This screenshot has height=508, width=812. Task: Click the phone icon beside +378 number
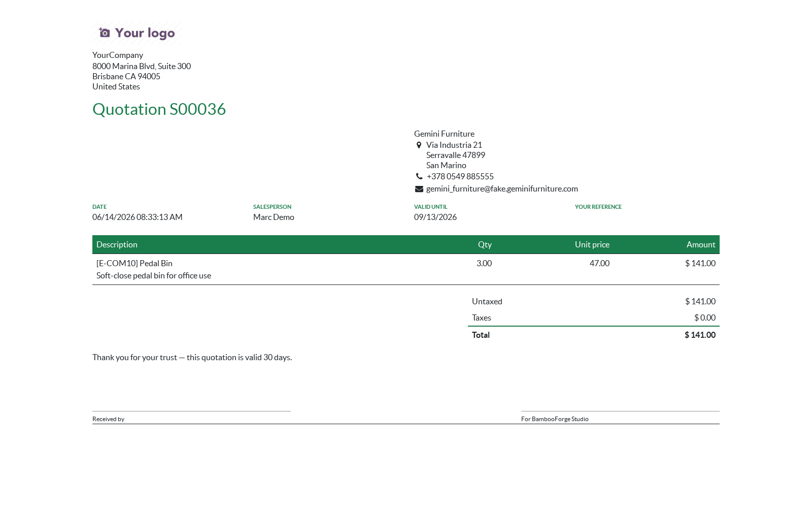coord(419,177)
